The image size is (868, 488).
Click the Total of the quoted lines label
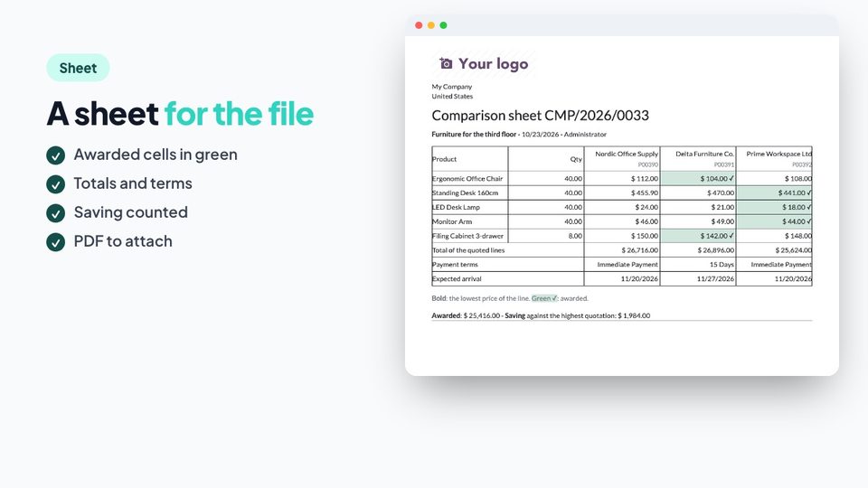468,250
